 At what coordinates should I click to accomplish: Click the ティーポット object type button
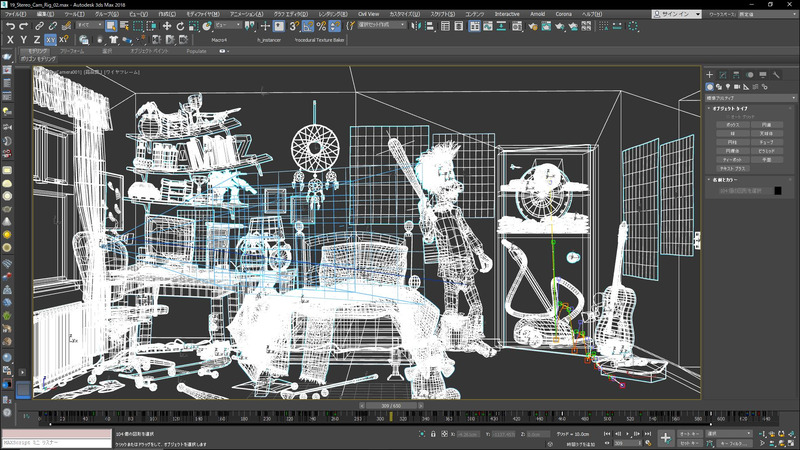point(731,158)
